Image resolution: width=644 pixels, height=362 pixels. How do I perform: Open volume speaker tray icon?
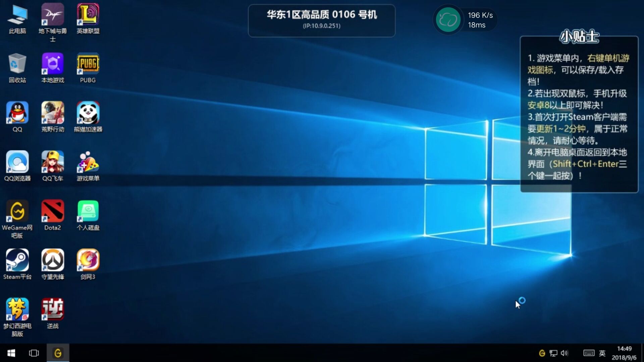[565, 353]
